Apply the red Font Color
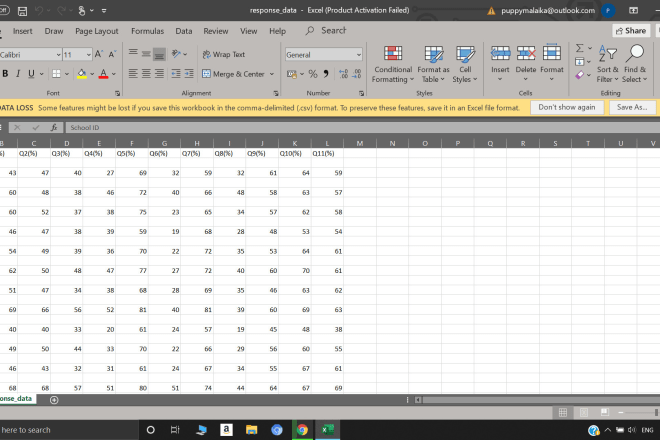This screenshot has height=440, width=660. (x=103, y=74)
